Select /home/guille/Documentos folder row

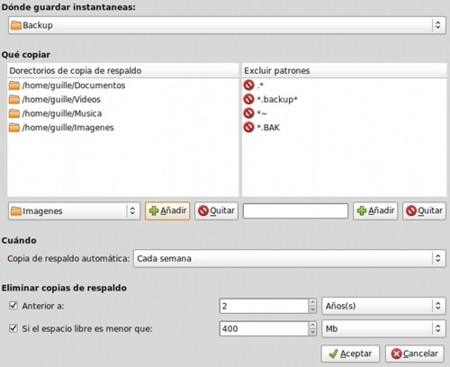123,85
